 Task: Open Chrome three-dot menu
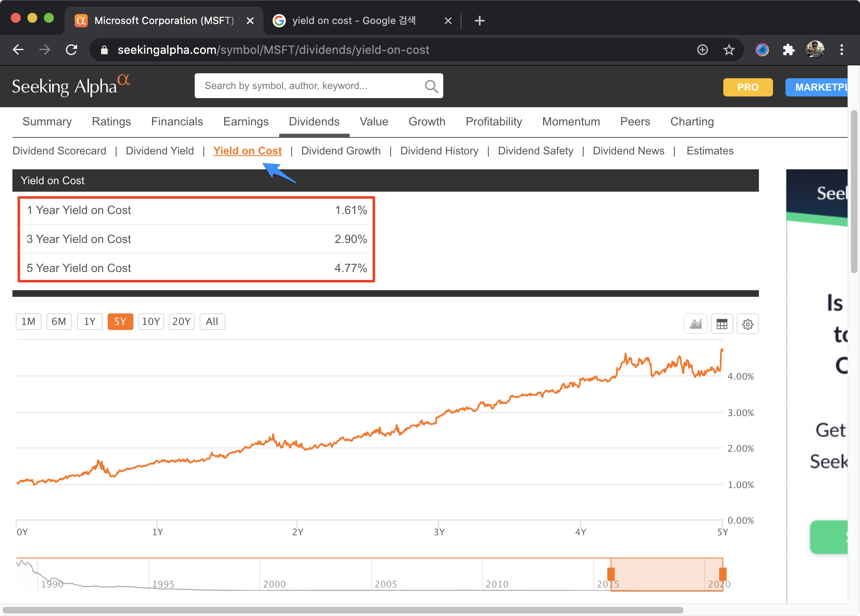tap(841, 50)
